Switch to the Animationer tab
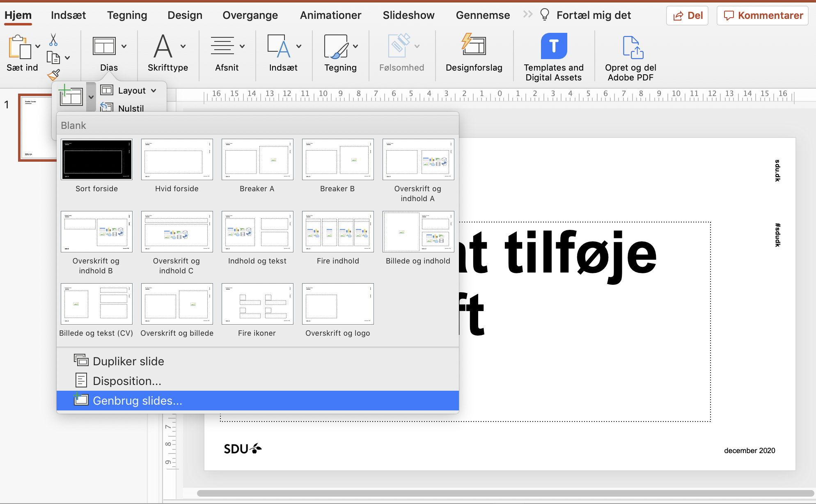 click(x=330, y=15)
